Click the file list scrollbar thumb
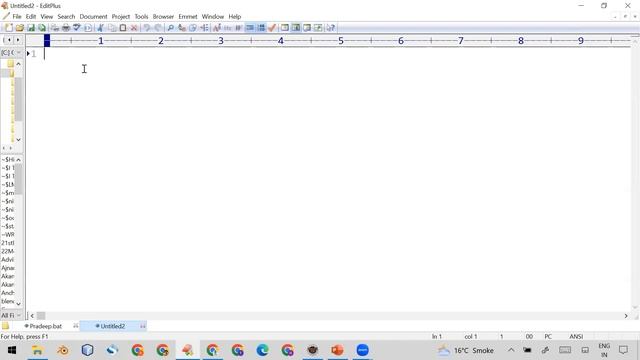This screenshot has height=360, width=640. click(x=18, y=179)
